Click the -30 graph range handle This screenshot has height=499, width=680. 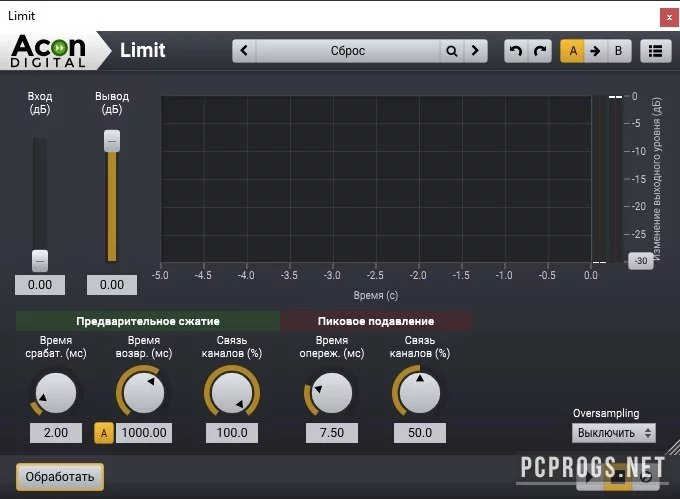pos(641,261)
